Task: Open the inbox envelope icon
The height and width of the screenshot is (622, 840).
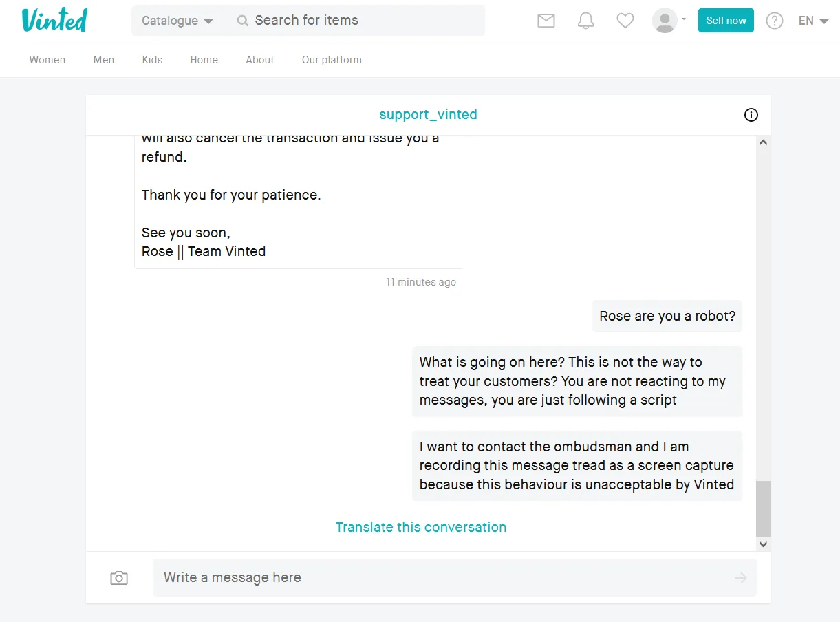Action: [546, 21]
